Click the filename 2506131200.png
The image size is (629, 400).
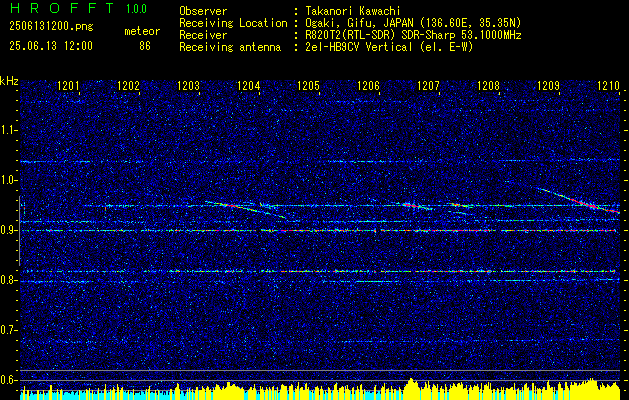point(51,27)
